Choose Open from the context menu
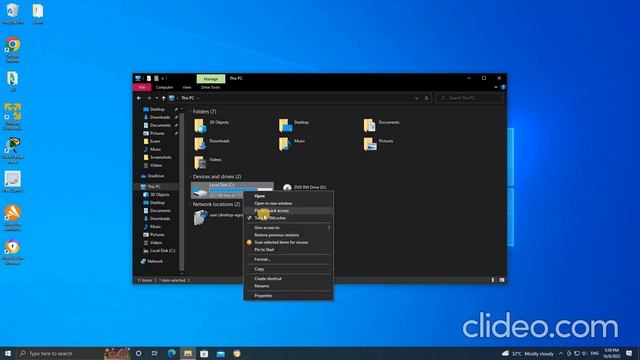Image resolution: width=640 pixels, height=360 pixels. [x=289, y=196]
